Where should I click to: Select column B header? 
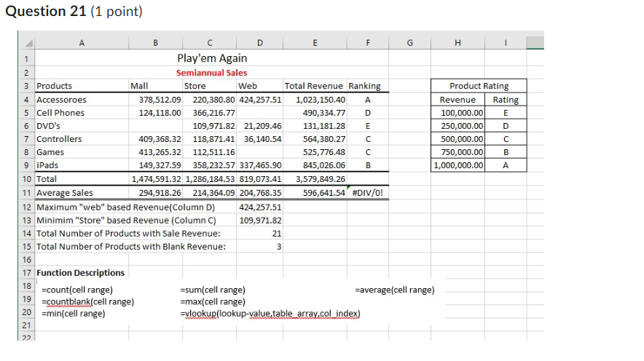tap(156, 43)
